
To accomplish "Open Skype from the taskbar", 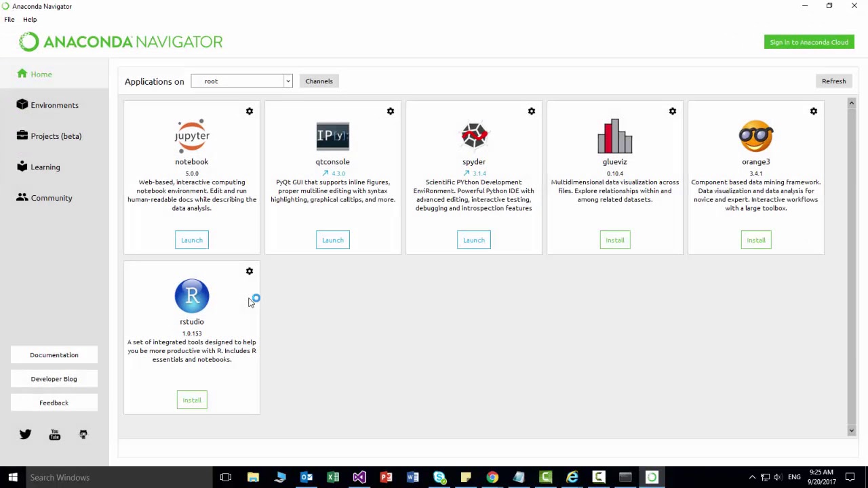I will coord(439,477).
